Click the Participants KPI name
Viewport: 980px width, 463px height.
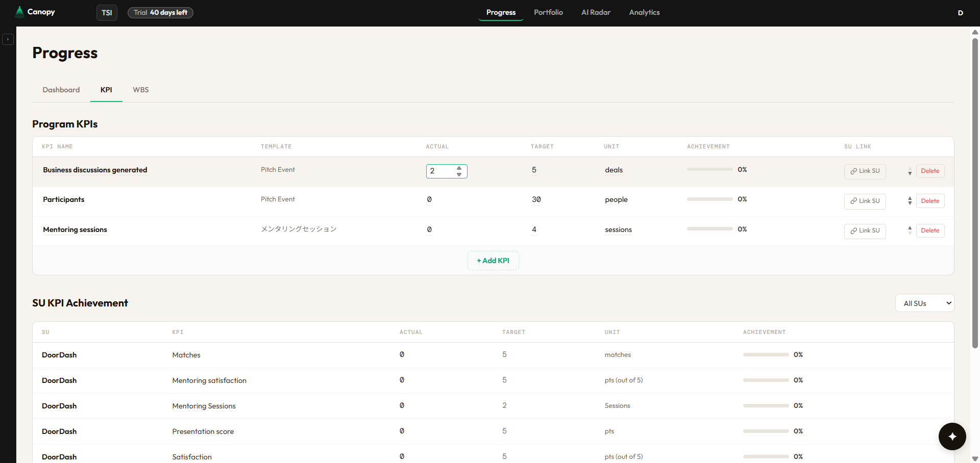coord(63,199)
